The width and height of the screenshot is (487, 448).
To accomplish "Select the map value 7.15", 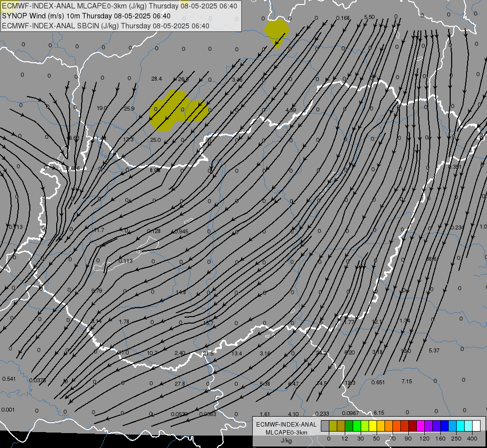I will pos(407,381).
